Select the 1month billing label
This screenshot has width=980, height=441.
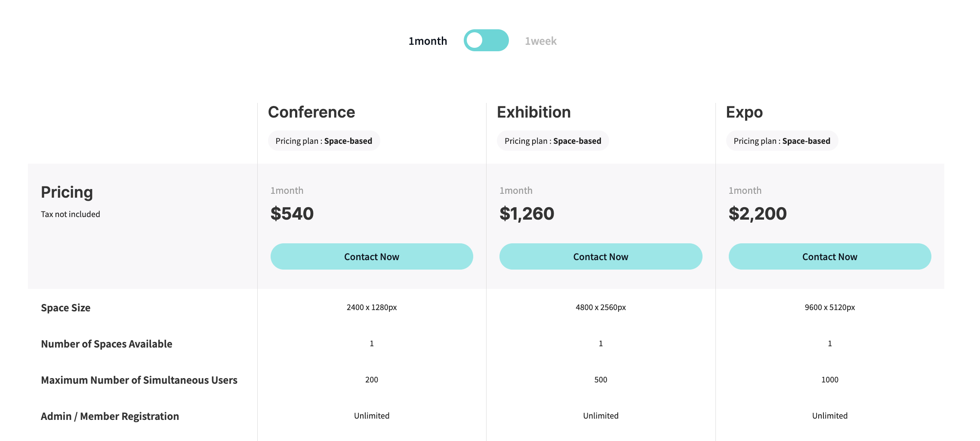point(428,41)
